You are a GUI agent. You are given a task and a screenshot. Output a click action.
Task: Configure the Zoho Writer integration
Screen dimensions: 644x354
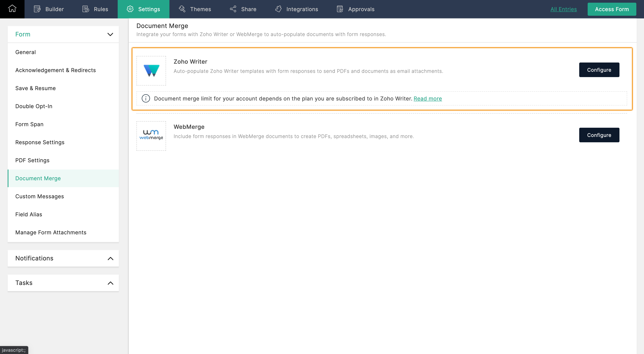click(x=599, y=70)
